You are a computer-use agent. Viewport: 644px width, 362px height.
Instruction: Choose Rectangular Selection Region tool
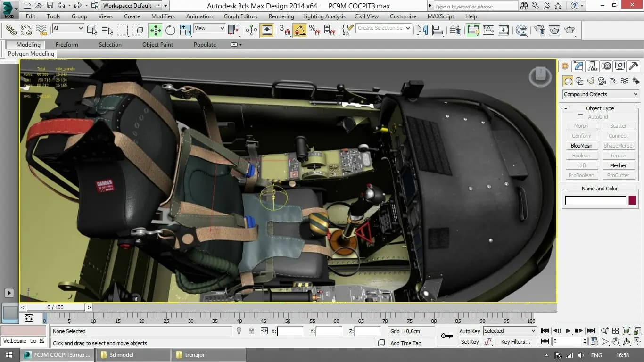click(x=122, y=30)
